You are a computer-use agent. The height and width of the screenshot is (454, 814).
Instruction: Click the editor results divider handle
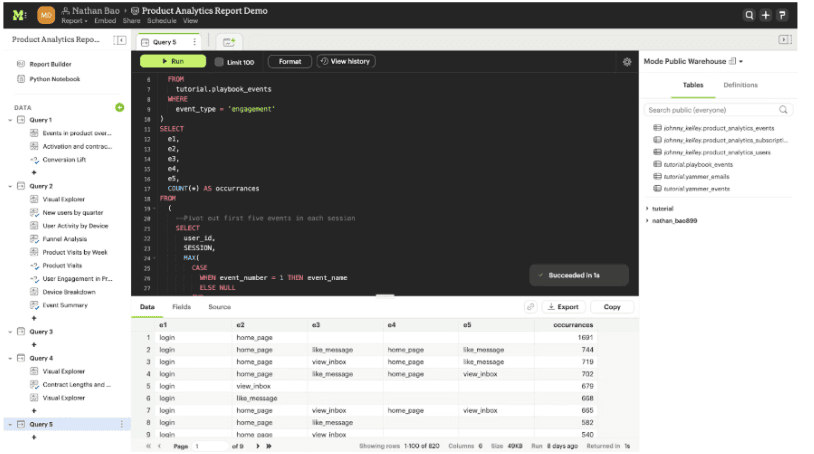click(x=385, y=296)
